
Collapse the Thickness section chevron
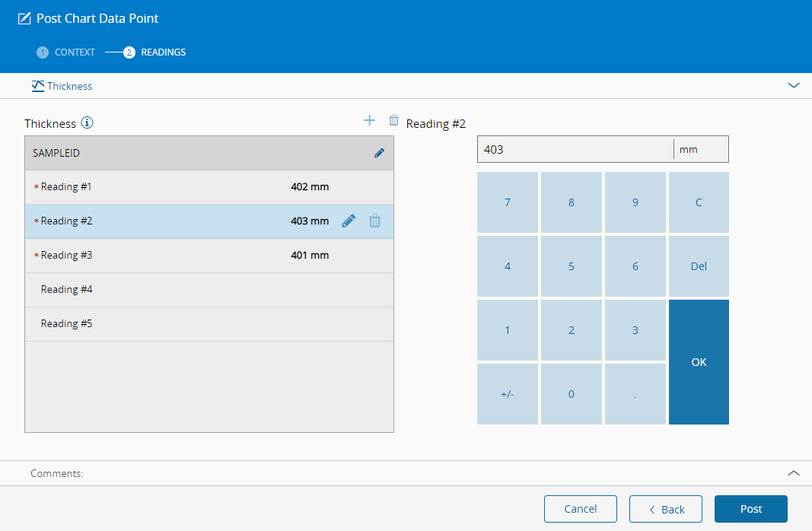pyautogui.click(x=794, y=86)
